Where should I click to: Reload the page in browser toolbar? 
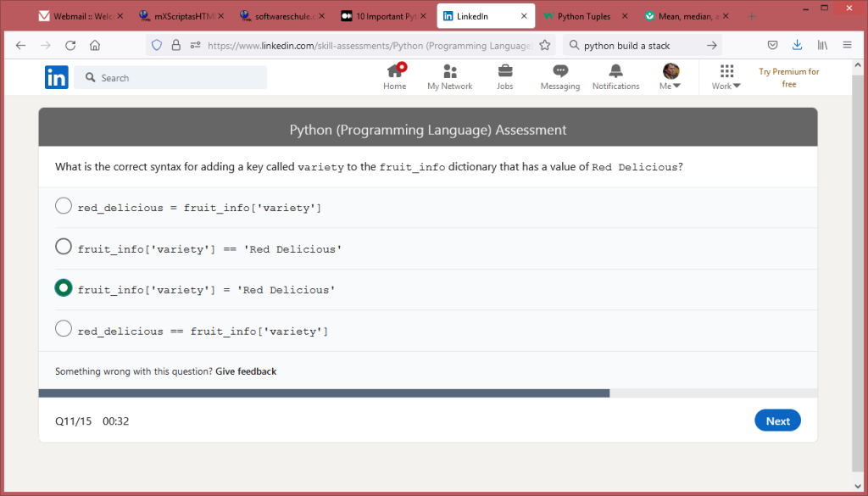(x=70, y=46)
